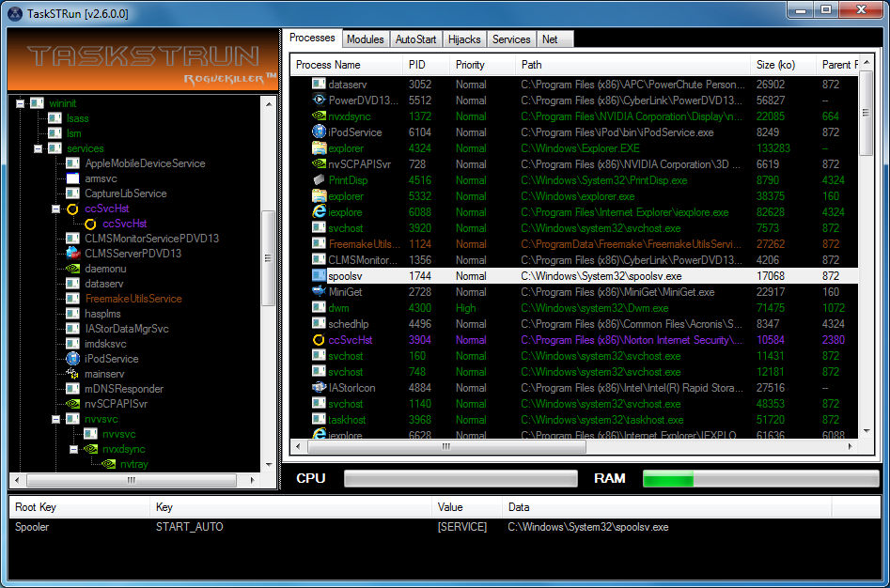Click tree panel scroll right arrow

(253, 480)
